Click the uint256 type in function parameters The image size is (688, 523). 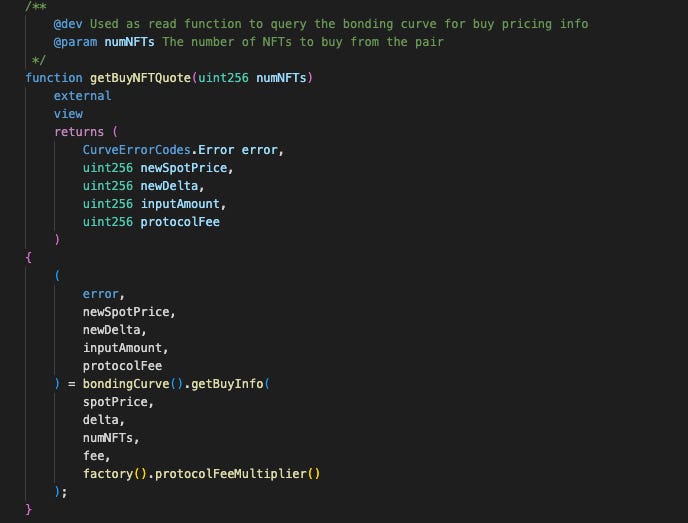pos(223,78)
